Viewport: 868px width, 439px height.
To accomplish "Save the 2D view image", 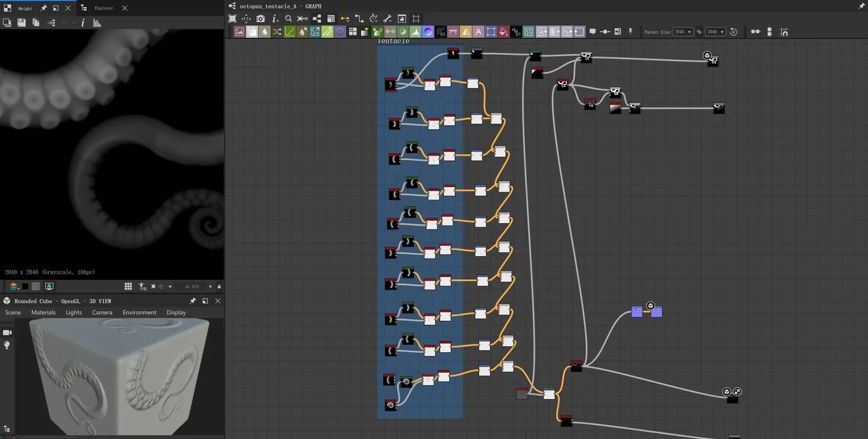I will pyautogui.click(x=22, y=23).
